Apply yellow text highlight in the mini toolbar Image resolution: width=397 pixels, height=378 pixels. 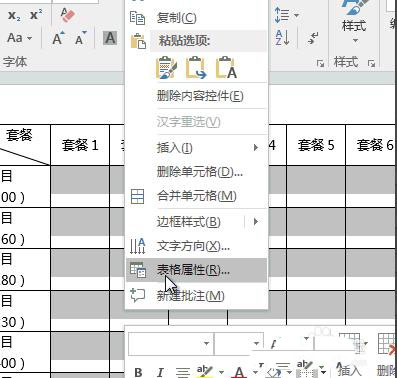pos(204,371)
